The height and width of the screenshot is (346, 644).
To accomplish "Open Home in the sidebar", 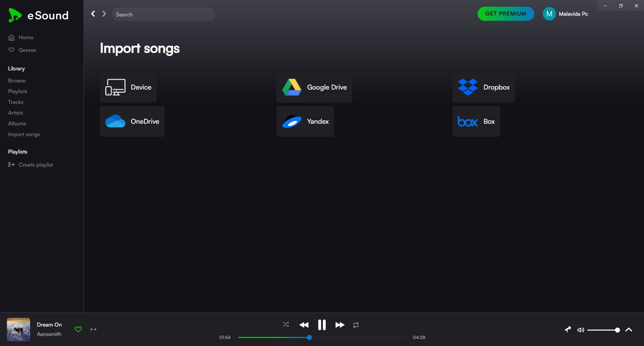I will [x=26, y=37].
